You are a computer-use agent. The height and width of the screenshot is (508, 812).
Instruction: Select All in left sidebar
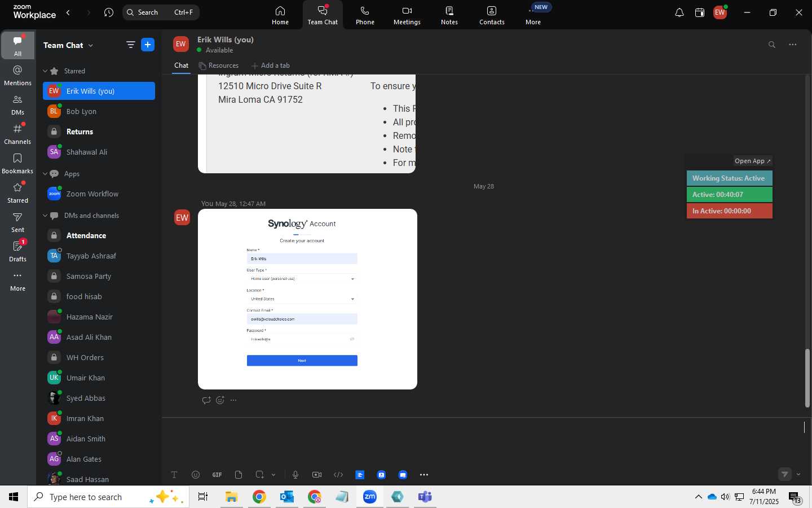[18, 46]
